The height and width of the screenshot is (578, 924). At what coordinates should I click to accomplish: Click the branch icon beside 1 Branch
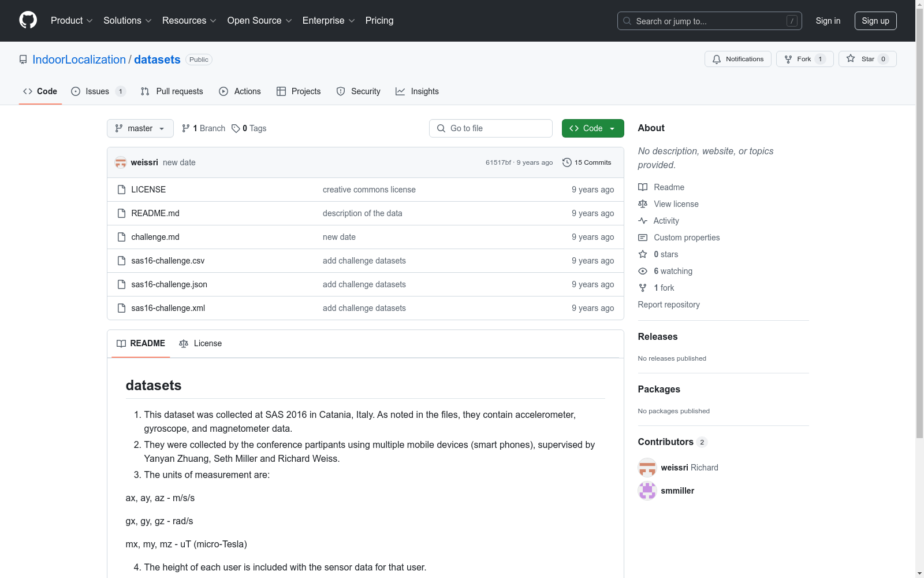186,128
